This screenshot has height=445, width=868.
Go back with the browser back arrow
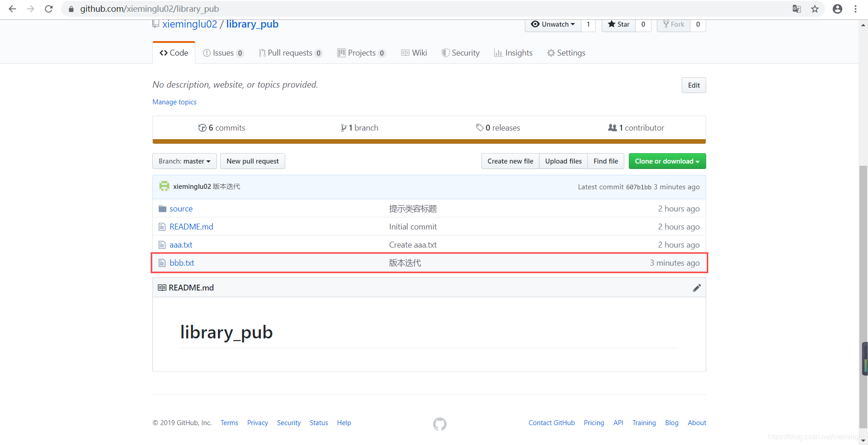point(12,9)
